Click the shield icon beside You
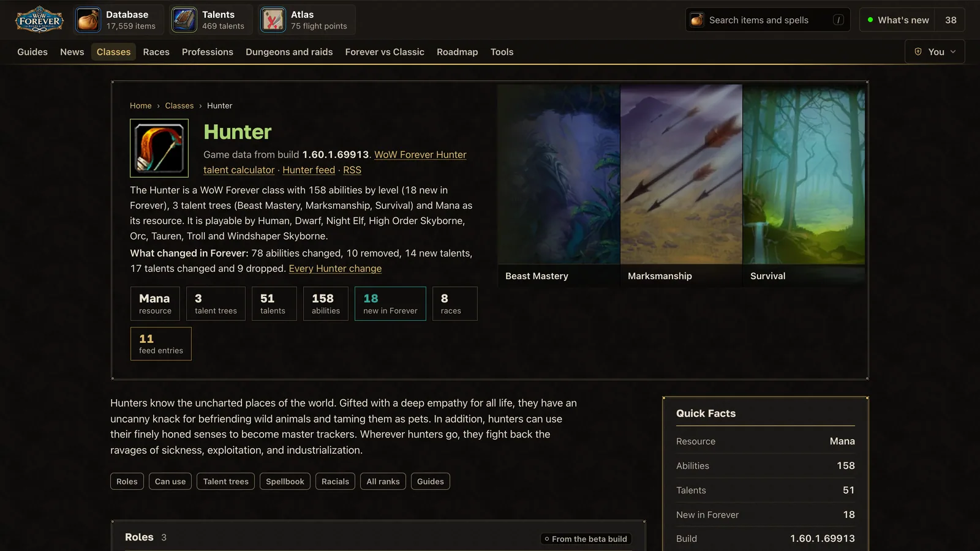 (918, 51)
